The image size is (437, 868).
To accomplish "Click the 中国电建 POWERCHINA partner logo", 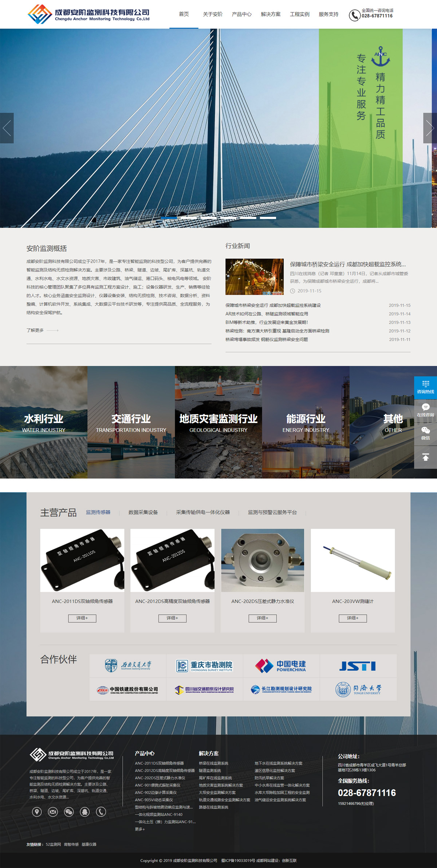I will [281, 666].
